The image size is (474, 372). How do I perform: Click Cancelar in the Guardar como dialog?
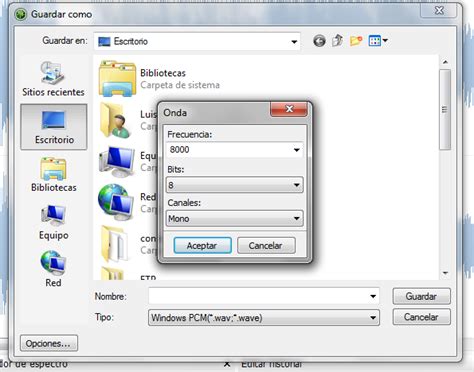[421, 317]
